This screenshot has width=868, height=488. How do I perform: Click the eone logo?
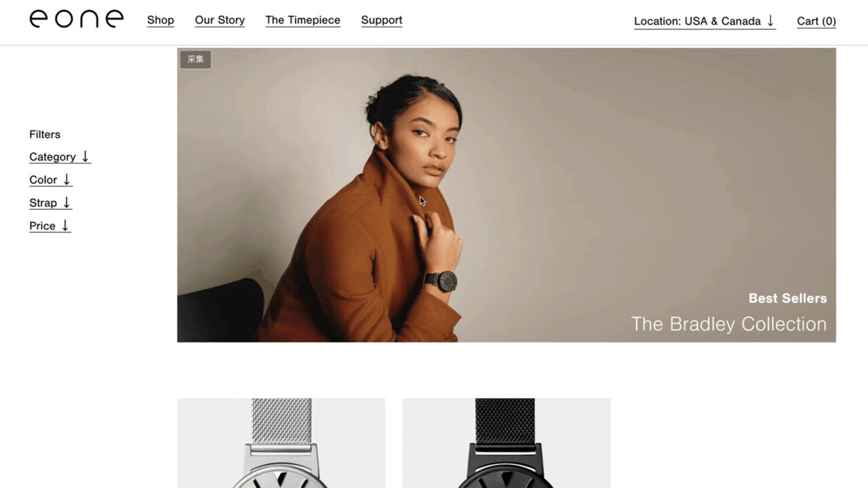[77, 19]
